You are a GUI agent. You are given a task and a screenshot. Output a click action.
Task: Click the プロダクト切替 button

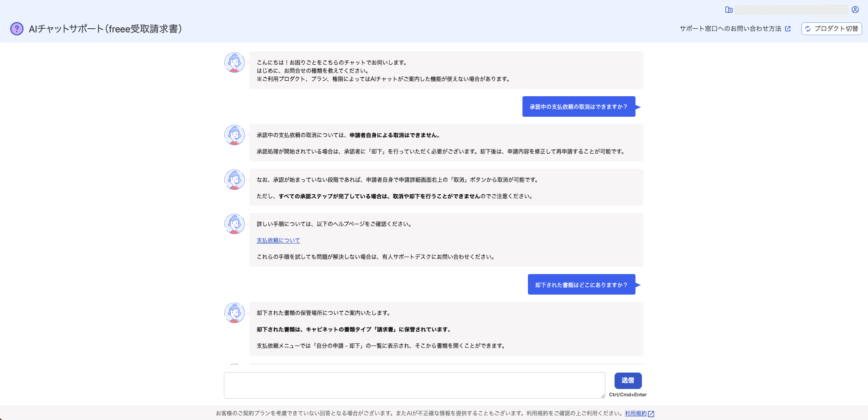(832, 29)
